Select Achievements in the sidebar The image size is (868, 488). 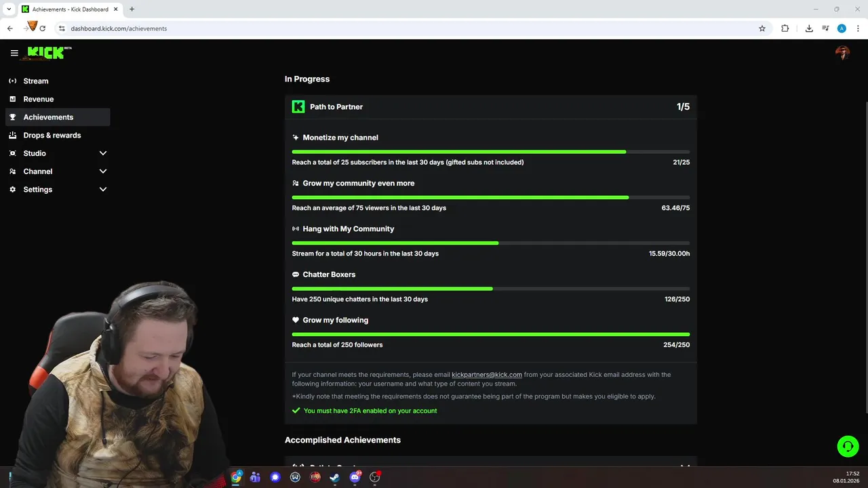[58, 117]
